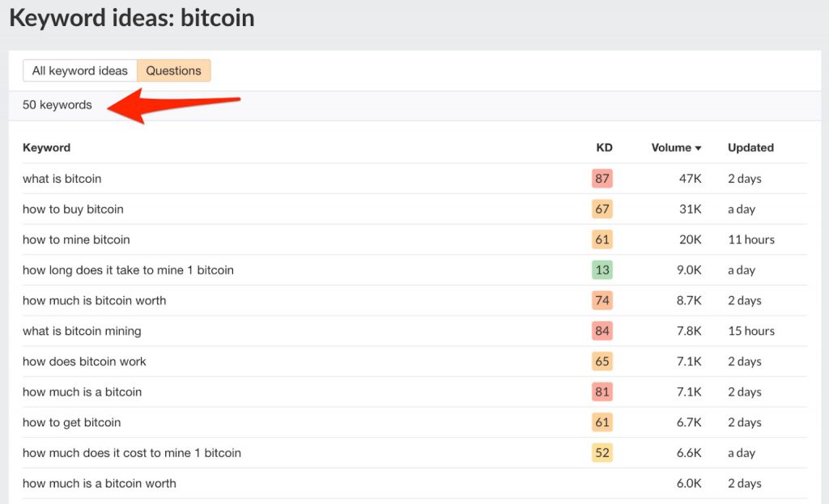The image size is (829, 504).
Task: Open keyword 'what is bitcoin mining'
Action: click(x=82, y=331)
